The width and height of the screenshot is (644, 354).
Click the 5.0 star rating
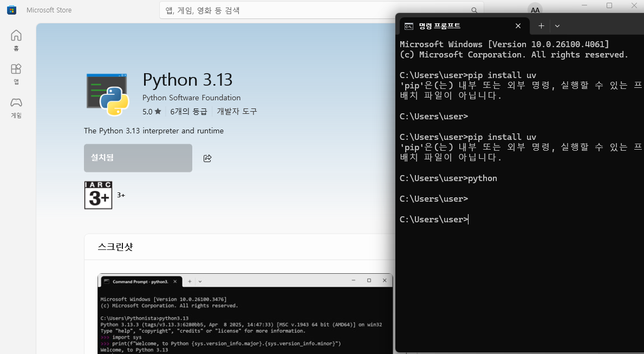(x=152, y=112)
